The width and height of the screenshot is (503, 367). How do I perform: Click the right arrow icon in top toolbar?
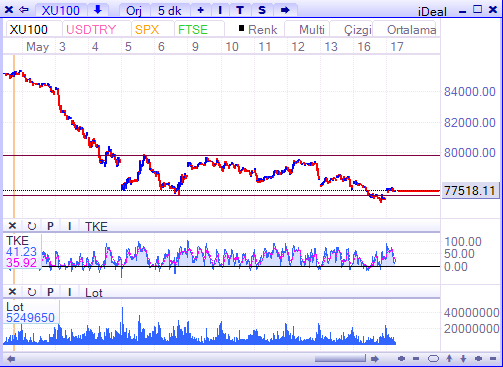point(285,10)
